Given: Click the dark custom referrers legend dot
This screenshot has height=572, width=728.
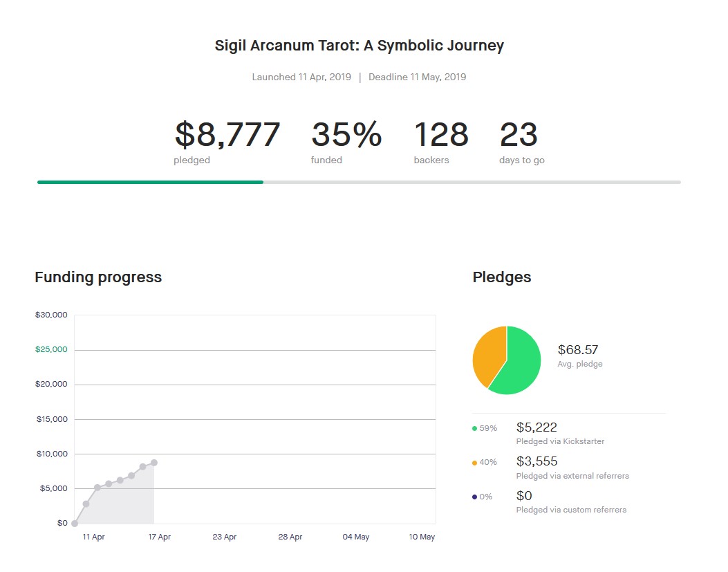Looking at the screenshot, I should tap(475, 497).
